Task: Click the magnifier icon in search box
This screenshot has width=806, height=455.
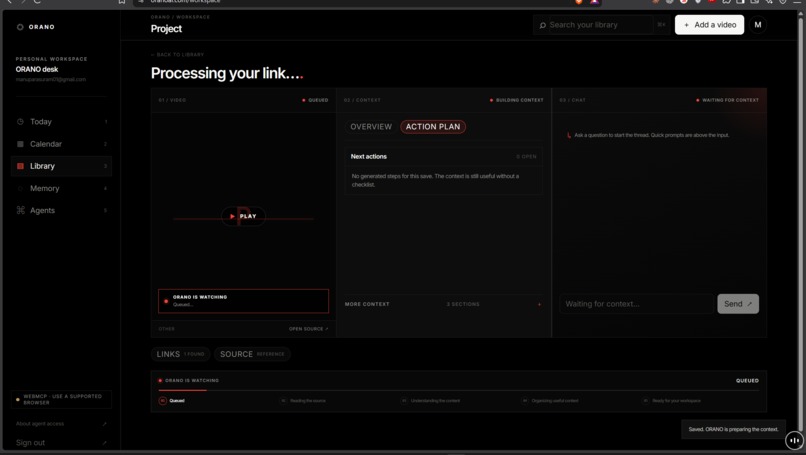Action: coord(542,25)
